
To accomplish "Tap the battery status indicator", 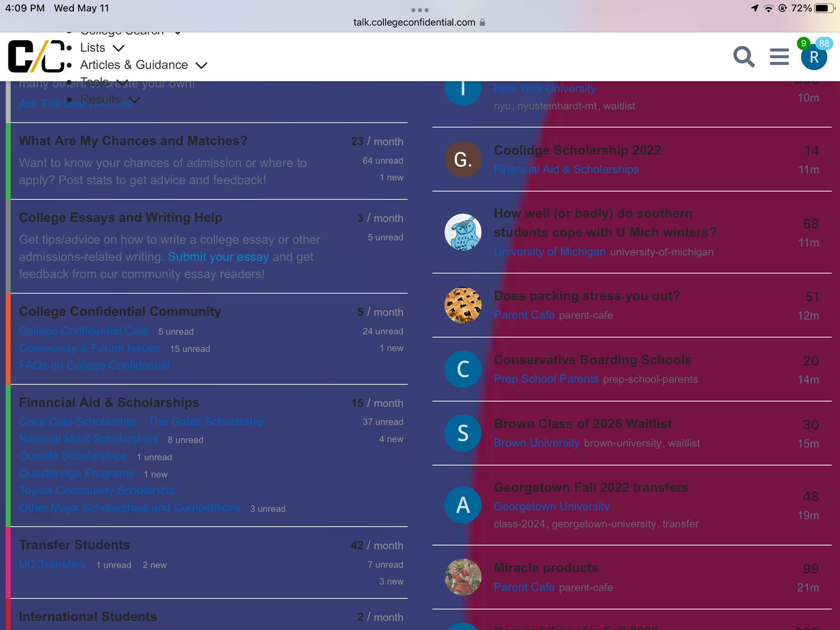I will coord(825,8).
